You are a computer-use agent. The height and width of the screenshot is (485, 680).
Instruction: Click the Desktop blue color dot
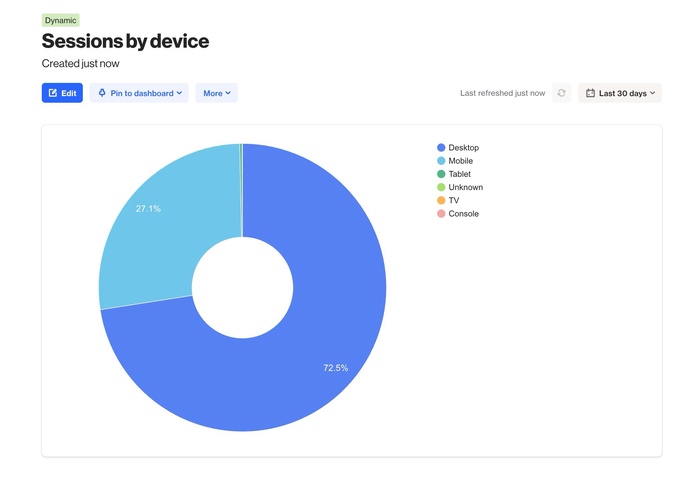pos(441,148)
